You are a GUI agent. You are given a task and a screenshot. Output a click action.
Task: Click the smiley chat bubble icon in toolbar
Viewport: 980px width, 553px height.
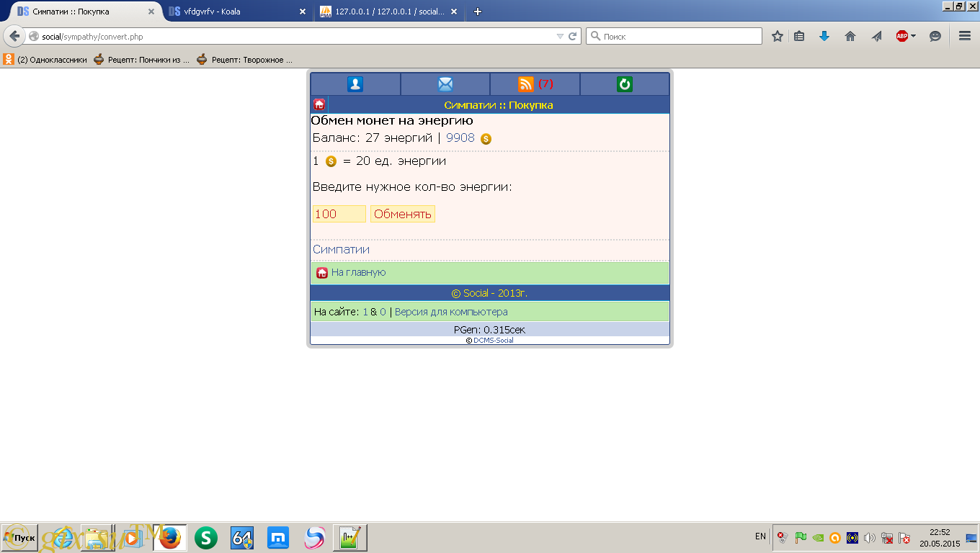[x=935, y=36]
